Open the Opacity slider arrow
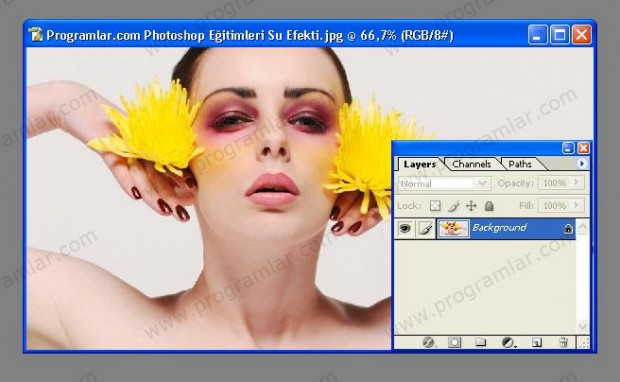This screenshot has width=620, height=382. coord(577,183)
